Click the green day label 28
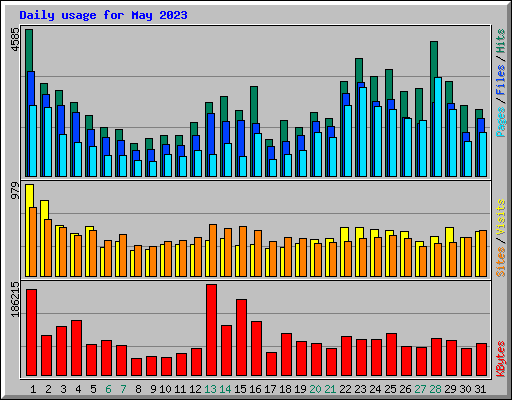This screenshot has height=400, width=512. [x=435, y=389]
